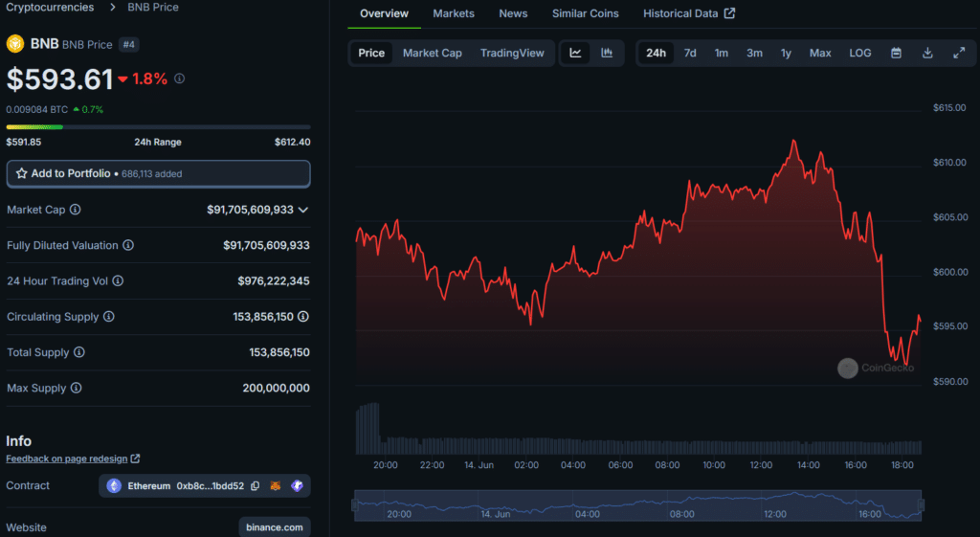Select the 1m time range
The image size is (980, 537).
pyautogui.click(x=722, y=54)
